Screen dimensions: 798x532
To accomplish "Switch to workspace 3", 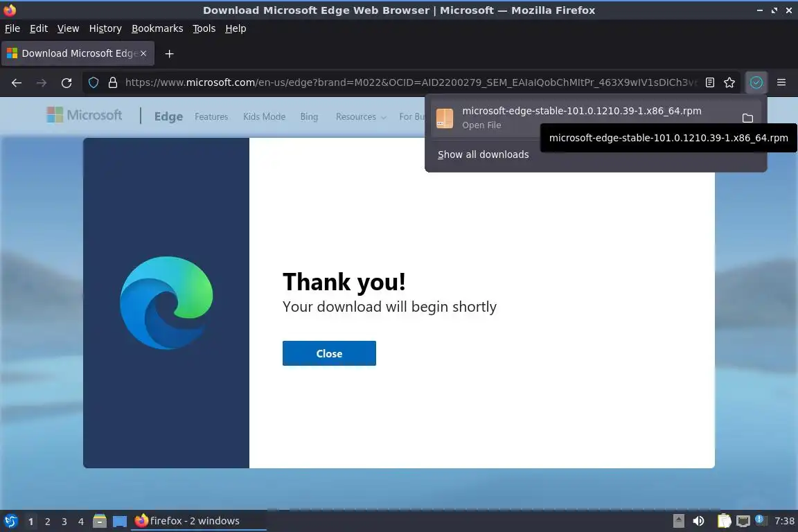I will [64, 522].
